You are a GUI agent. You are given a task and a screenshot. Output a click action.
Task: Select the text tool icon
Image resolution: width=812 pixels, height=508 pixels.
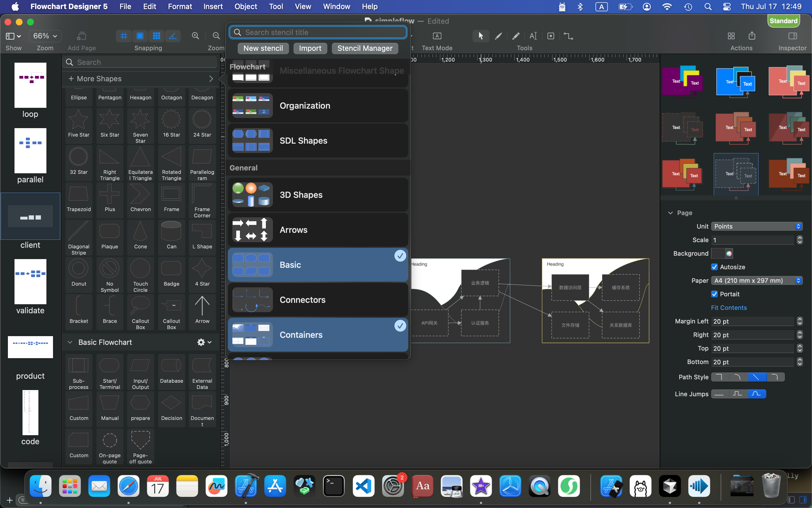[x=533, y=36]
